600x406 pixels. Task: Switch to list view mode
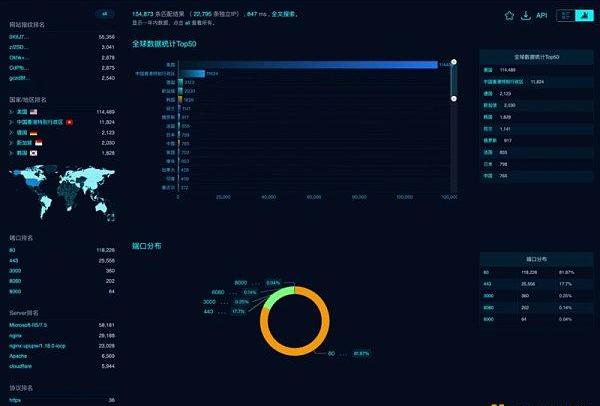tap(566, 15)
